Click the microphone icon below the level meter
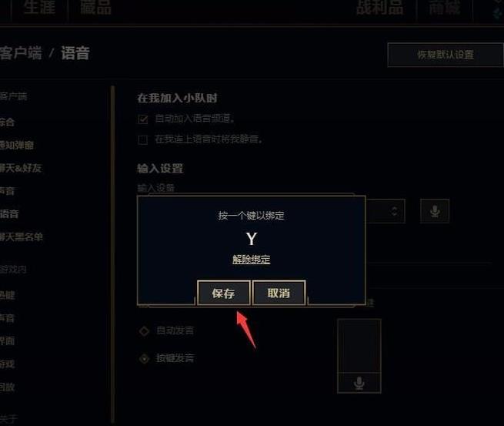504x426 pixels. tap(359, 383)
